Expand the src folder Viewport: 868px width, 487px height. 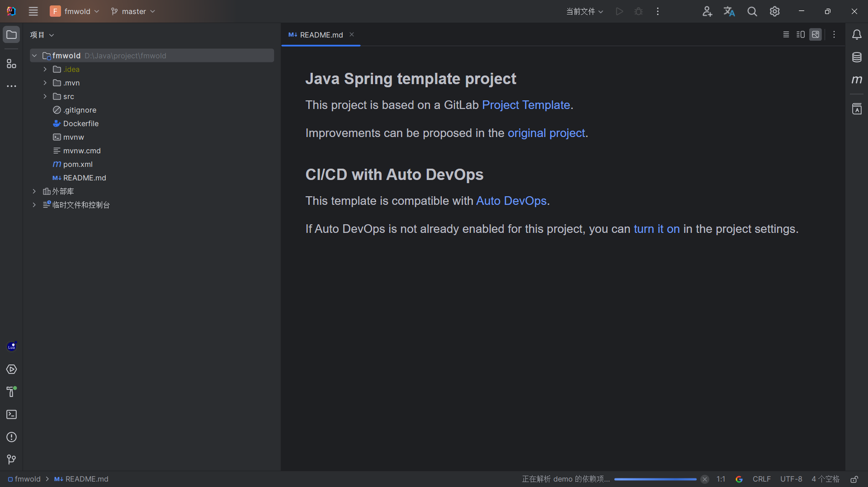tap(45, 96)
